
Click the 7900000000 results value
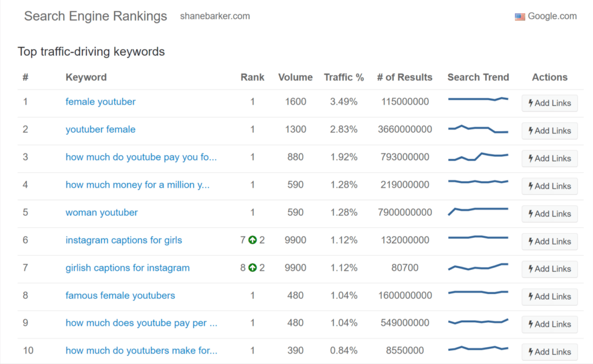(x=405, y=212)
